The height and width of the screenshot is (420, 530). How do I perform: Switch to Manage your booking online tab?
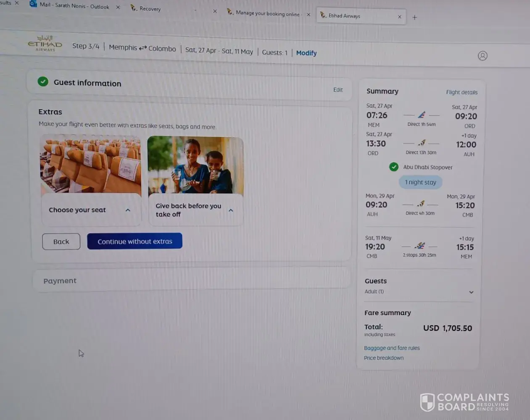(x=267, y=13)
